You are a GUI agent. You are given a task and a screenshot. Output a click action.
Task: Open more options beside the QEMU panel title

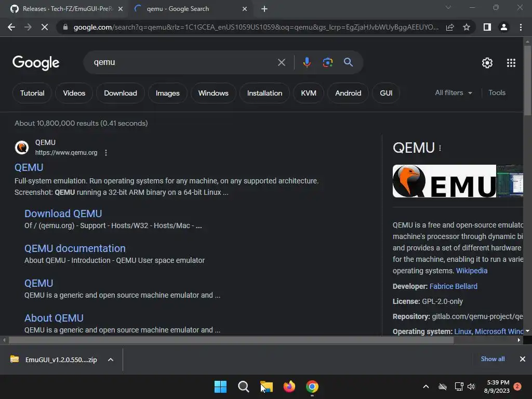tap(440, 148)
